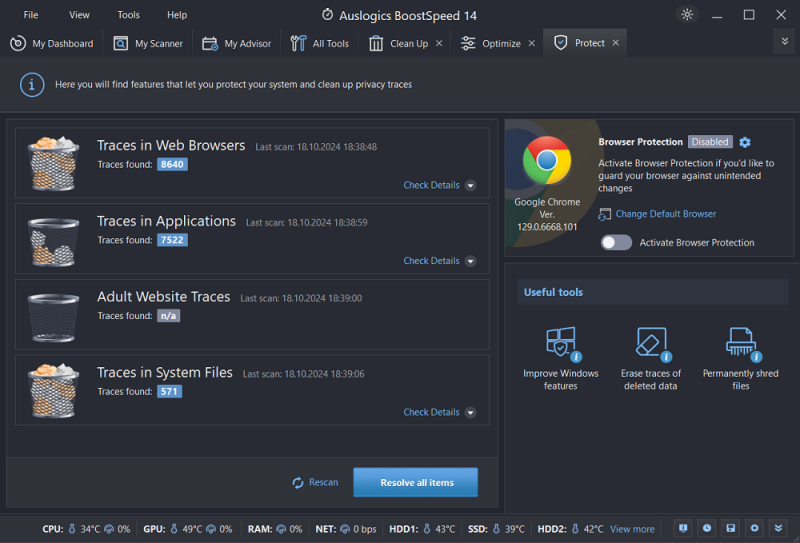Switch to My Dashboard tab
Image resolution: width=800 pixels, height=543 pixels.
[52, 43]
